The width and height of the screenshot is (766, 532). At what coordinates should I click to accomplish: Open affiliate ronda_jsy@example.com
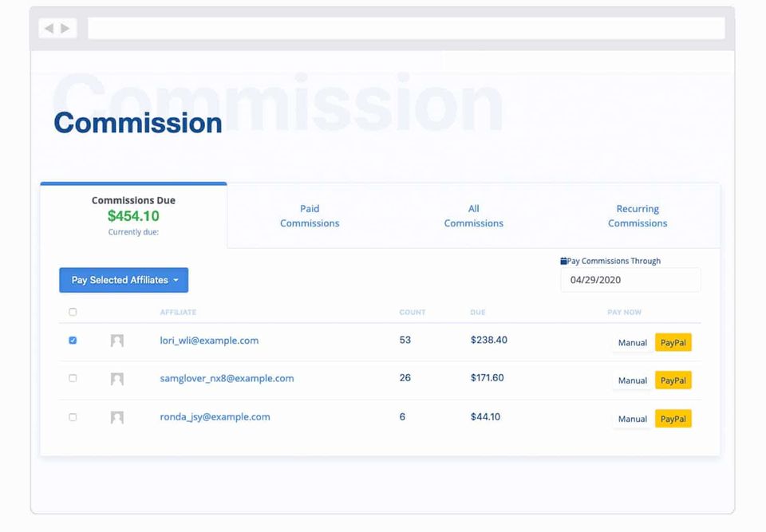(215, 416)
